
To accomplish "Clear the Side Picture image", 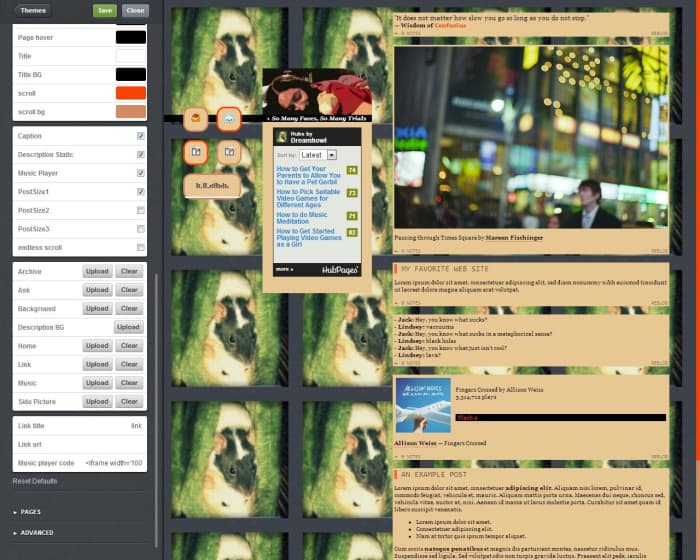I will point(129,402).
